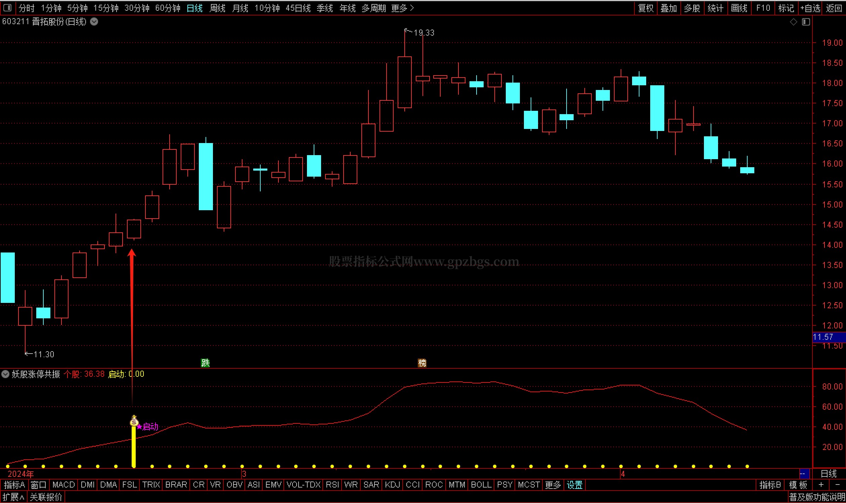Click the 窗口 tab

(38, 485)
